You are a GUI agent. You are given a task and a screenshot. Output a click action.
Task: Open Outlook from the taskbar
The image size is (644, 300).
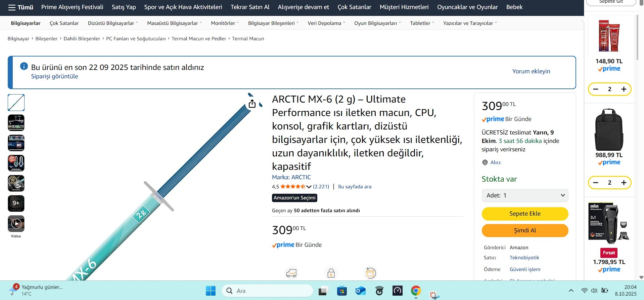point(360,291)
